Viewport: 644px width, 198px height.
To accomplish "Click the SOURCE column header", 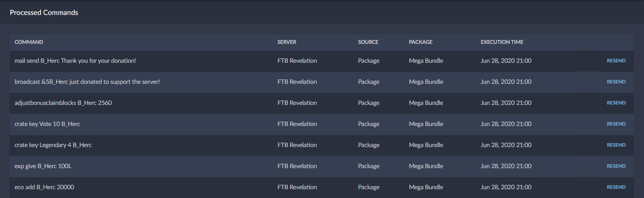I will 368,42.
